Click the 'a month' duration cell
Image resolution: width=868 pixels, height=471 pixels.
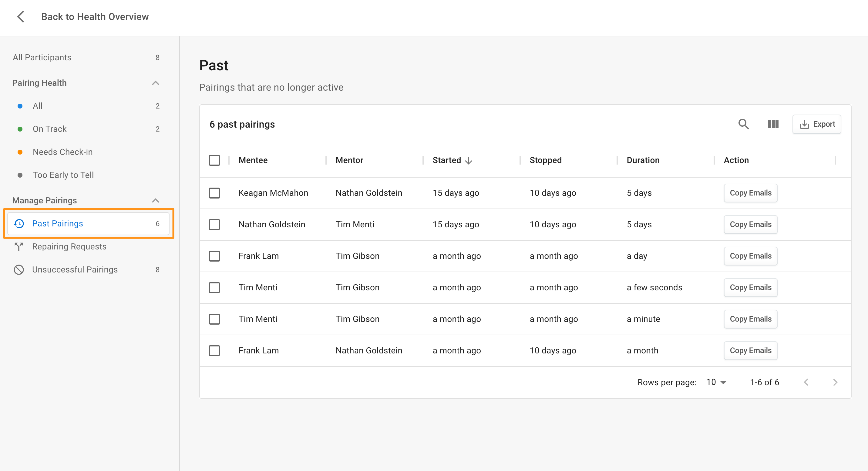point(642,350)
